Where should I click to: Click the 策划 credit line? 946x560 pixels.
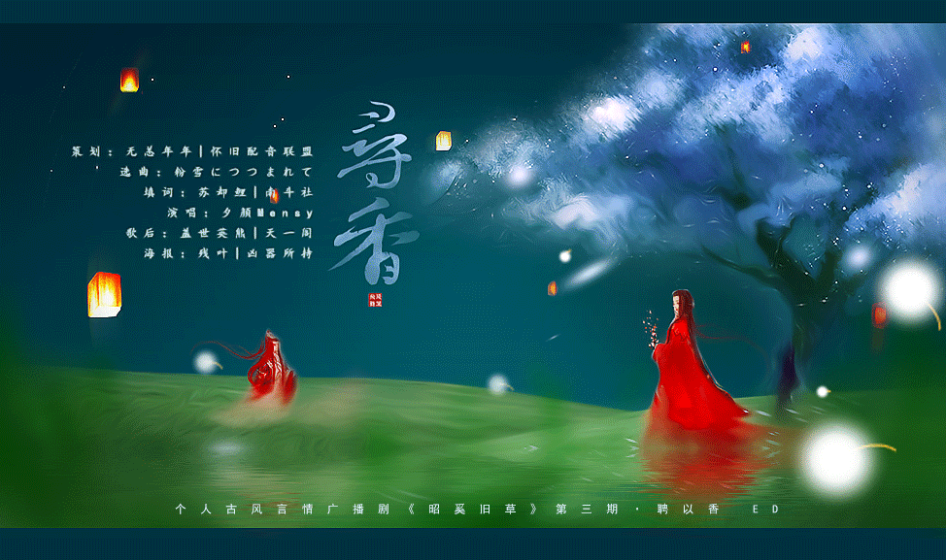[x=192, y=152]
